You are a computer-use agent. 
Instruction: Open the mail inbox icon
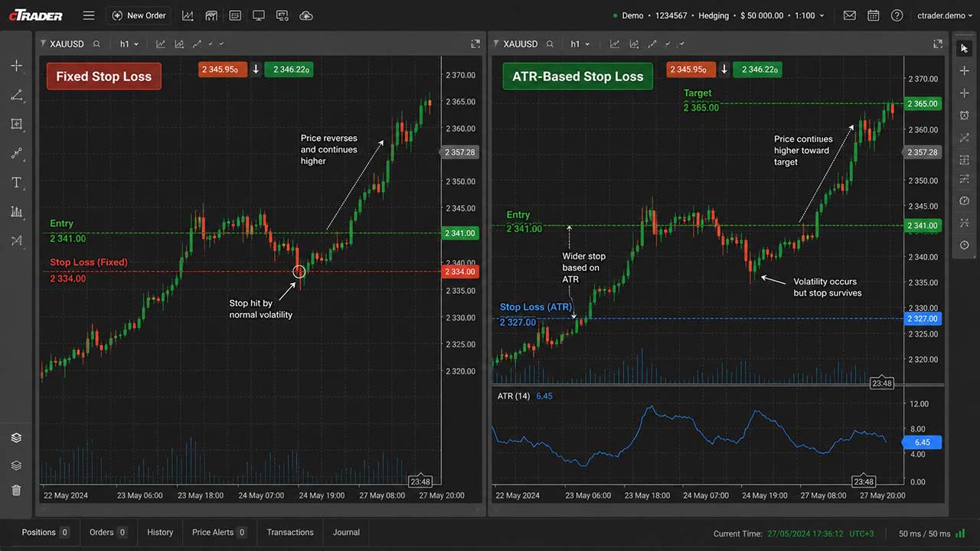tap(849, 15)
